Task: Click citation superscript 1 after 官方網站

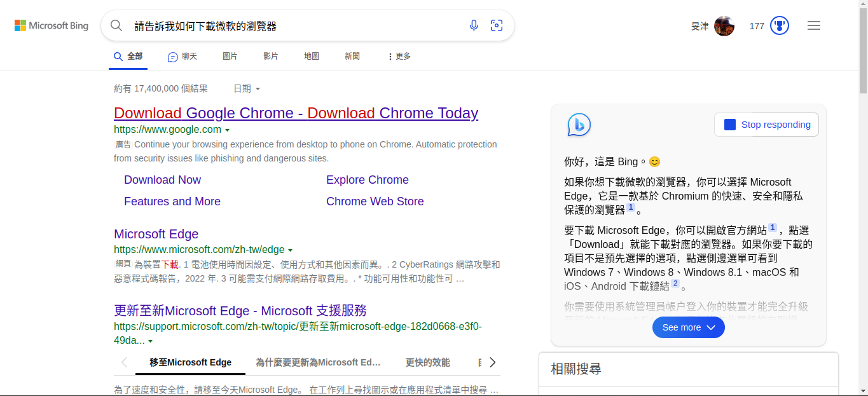Action: pos(773,228)
